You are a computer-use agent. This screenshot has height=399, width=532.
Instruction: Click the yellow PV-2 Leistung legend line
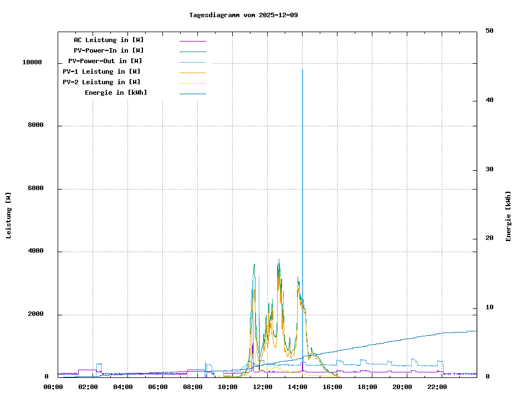(x=192, y=83)
